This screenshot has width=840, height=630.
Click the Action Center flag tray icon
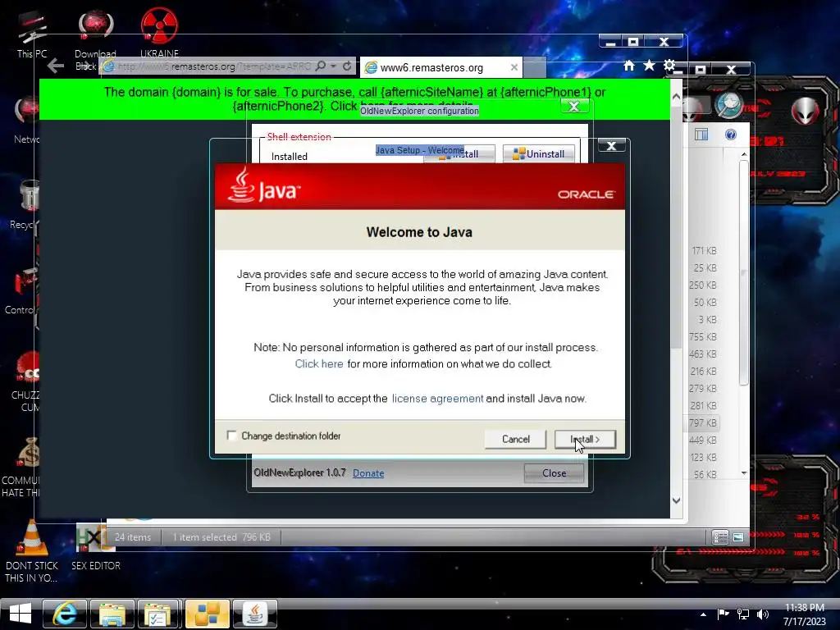click(723, 614)
